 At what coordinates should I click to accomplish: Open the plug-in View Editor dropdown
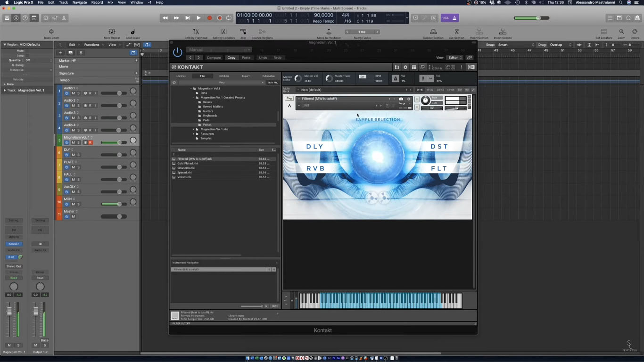[x=454, y=58]
